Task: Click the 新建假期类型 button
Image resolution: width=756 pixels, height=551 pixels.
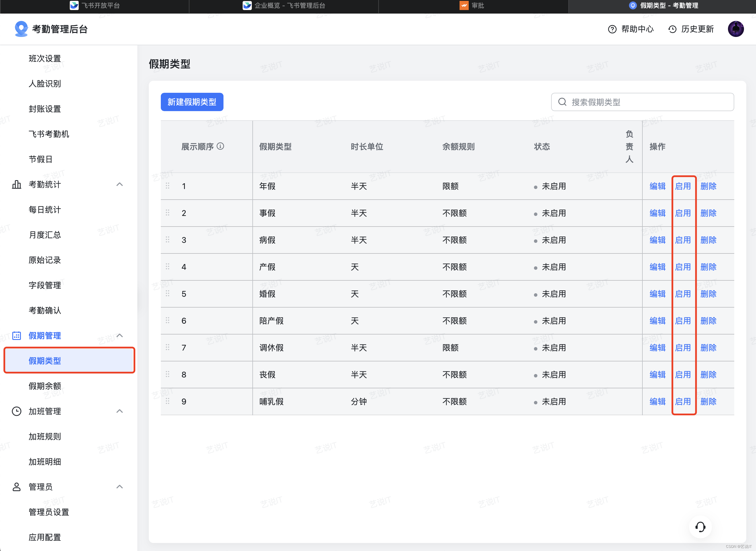Action: (x=192, y=102)
